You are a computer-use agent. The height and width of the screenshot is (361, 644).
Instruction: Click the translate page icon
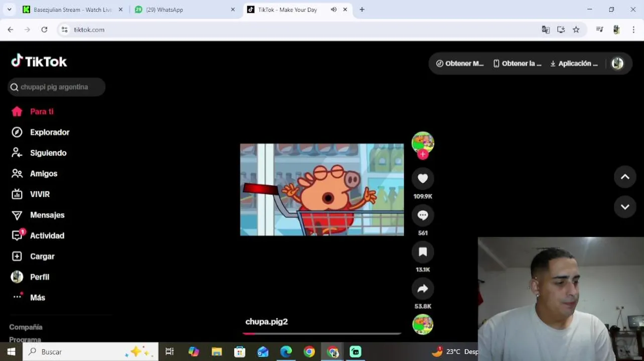[546, 30]
